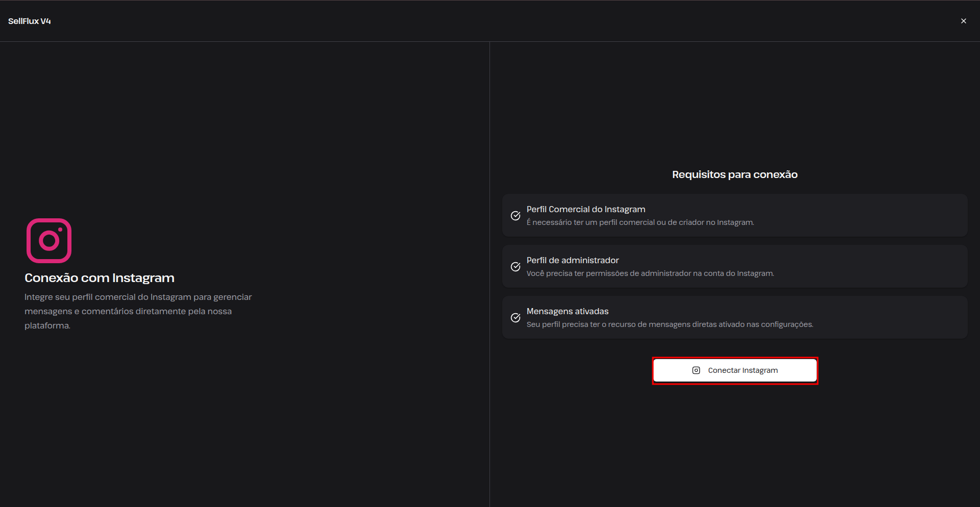Click check icon beside Perfil de administrador

[x=516, y=267]
